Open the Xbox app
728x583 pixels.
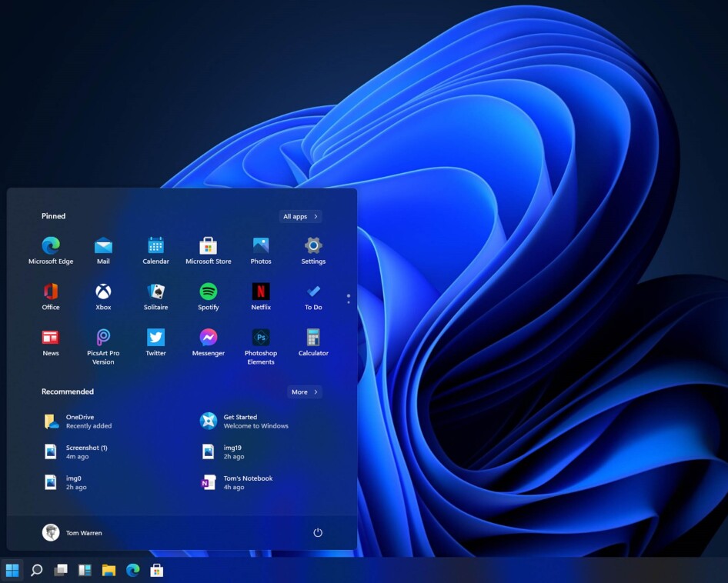103,296
